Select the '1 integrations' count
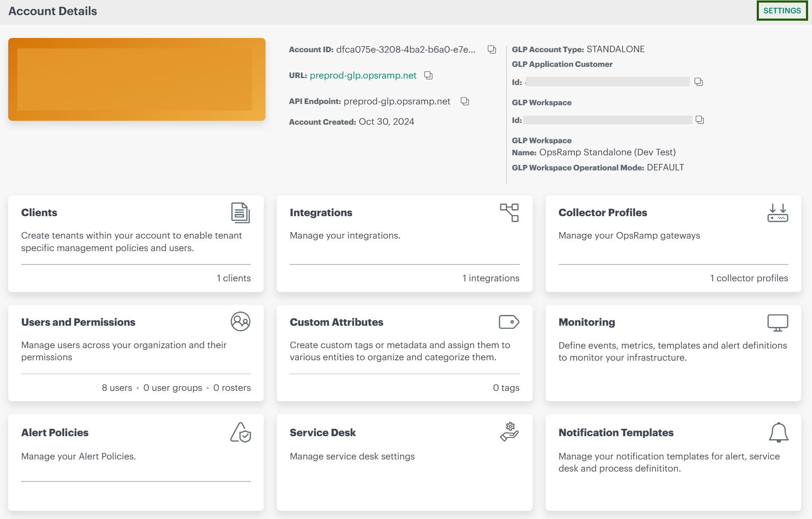This screenshot has height=519, width=812. 491,278
